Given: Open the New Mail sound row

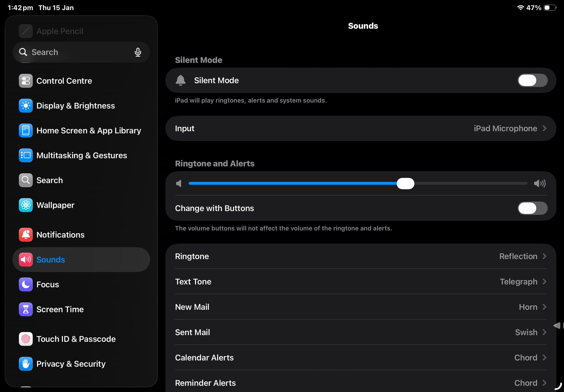Looking at the screenshot, I should point(360,307).
